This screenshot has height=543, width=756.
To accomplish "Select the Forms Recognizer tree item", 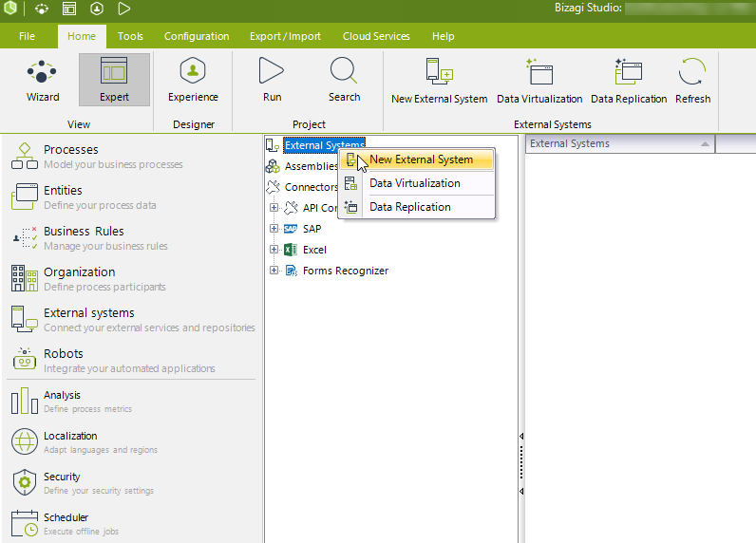I will (345, 271).
